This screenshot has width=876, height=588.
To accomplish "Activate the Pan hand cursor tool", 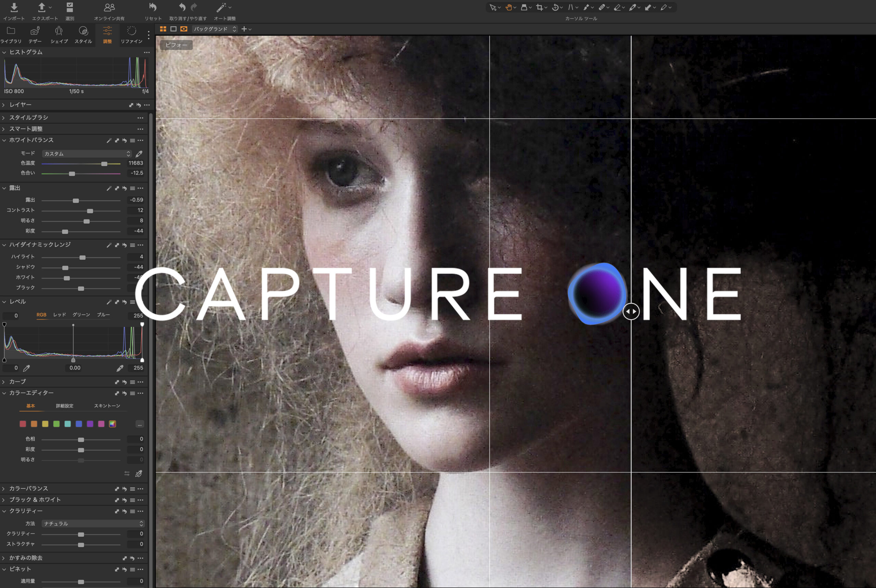I will 509,8.
